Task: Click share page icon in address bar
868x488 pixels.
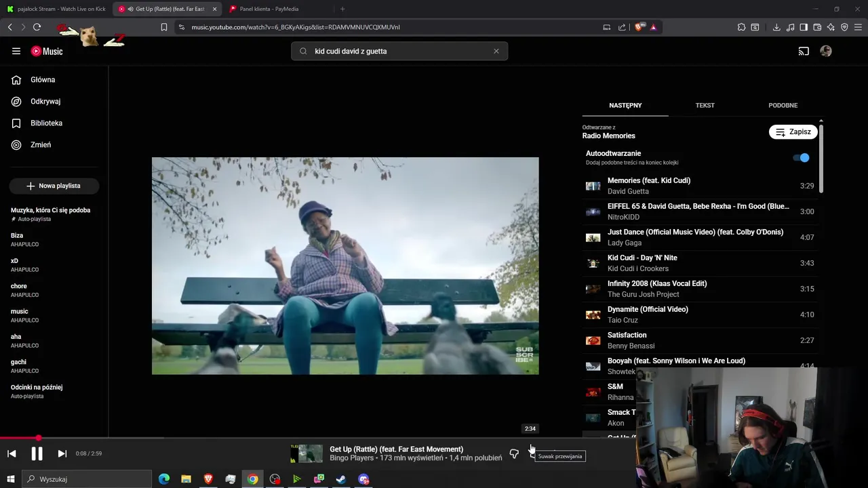Action: (622, 27)
